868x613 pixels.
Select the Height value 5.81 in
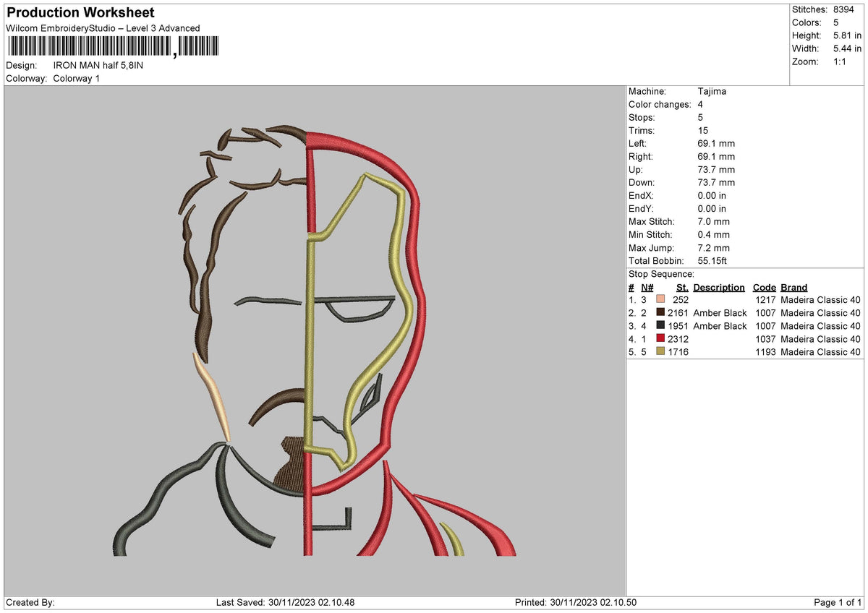click(847, 35)
